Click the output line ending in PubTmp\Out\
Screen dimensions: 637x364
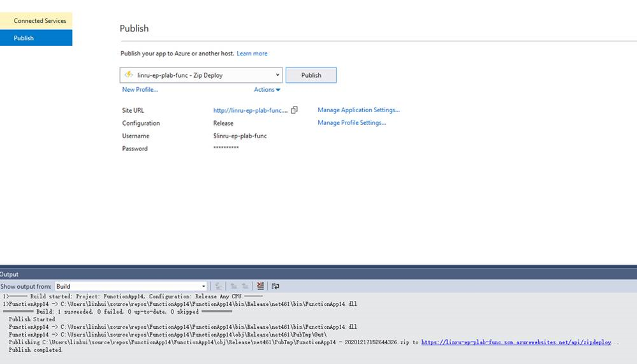pos(168,335)
